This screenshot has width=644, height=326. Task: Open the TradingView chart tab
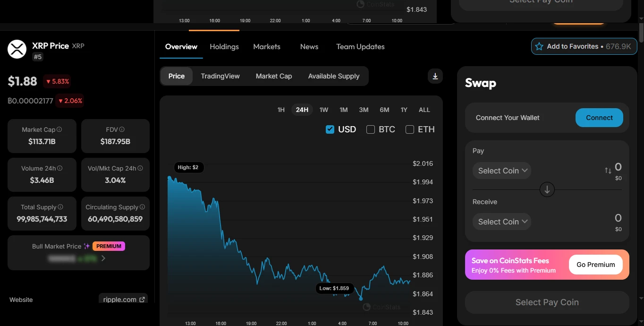tap(220, 76)
